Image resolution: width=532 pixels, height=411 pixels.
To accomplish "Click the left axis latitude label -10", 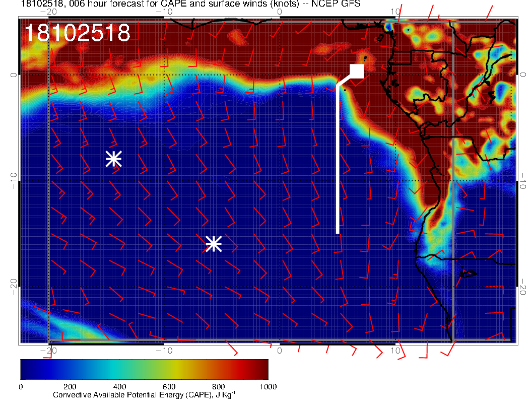I will coord(13,180).
